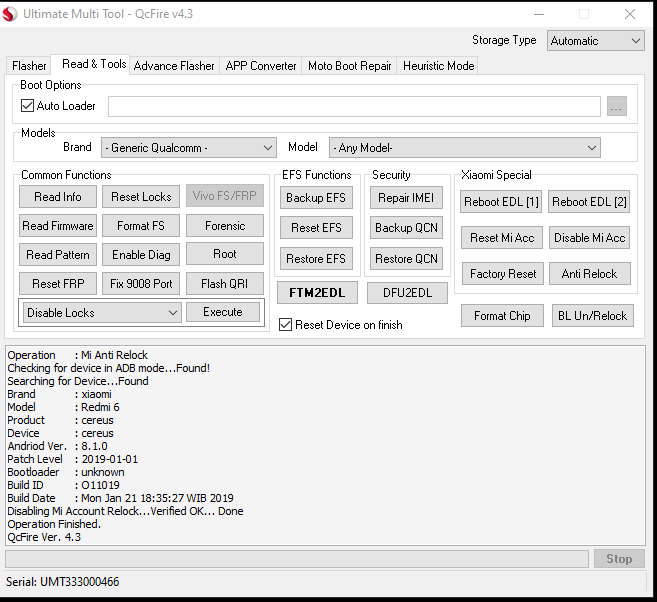Click the loader browse (...) button
The image size is (657, 602).
[x=617, y=106]
